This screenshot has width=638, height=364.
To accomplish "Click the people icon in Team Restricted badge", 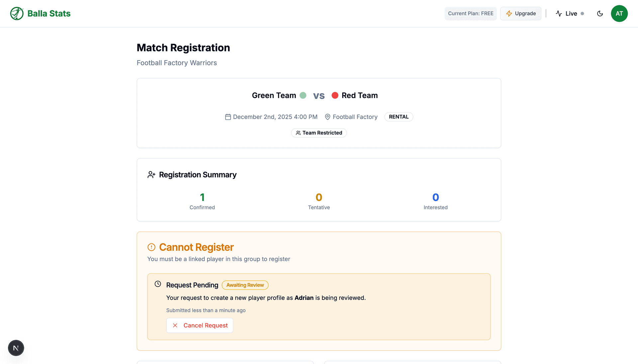I will click(x=298, y=133).
